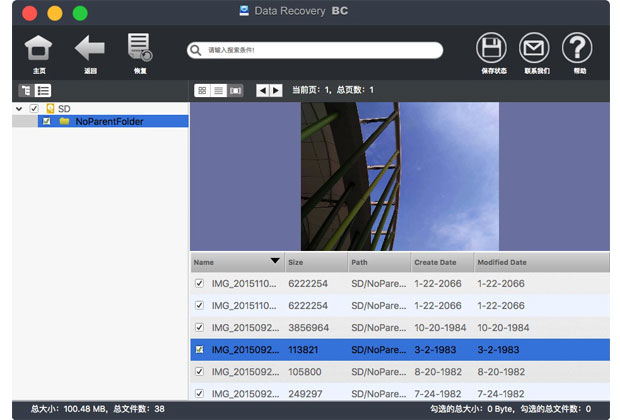Switch left panel to tree view icon
The width and height of the screenshot is (620, 420).
tap(26, 91)
